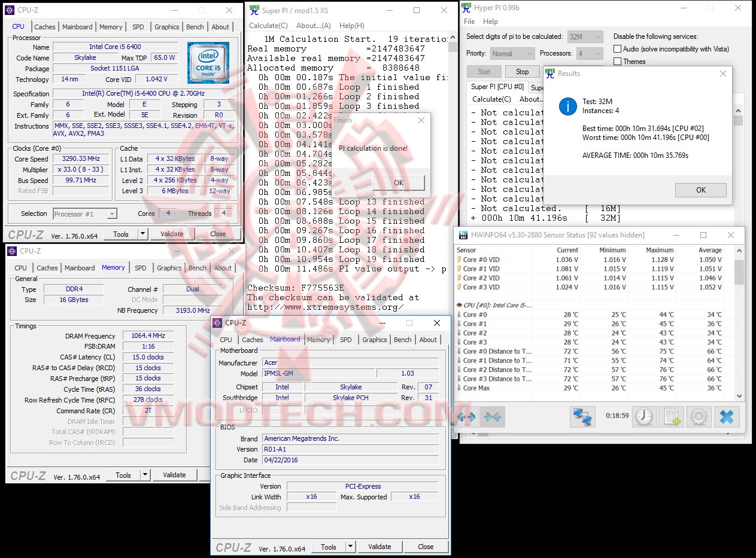Click title icon of CPU-Z Mainboard window
Screen dimensions: 756x558
pyautogui.click(x=218, y=323)
